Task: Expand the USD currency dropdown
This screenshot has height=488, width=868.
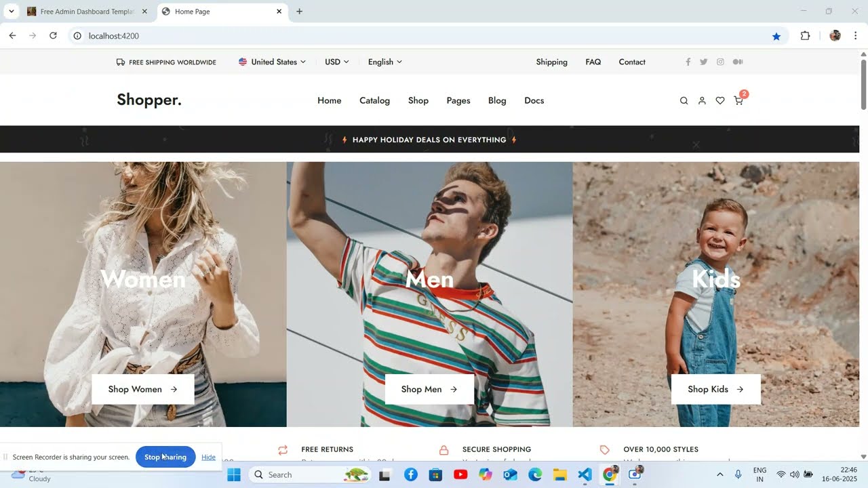Action: coord(337,62)
